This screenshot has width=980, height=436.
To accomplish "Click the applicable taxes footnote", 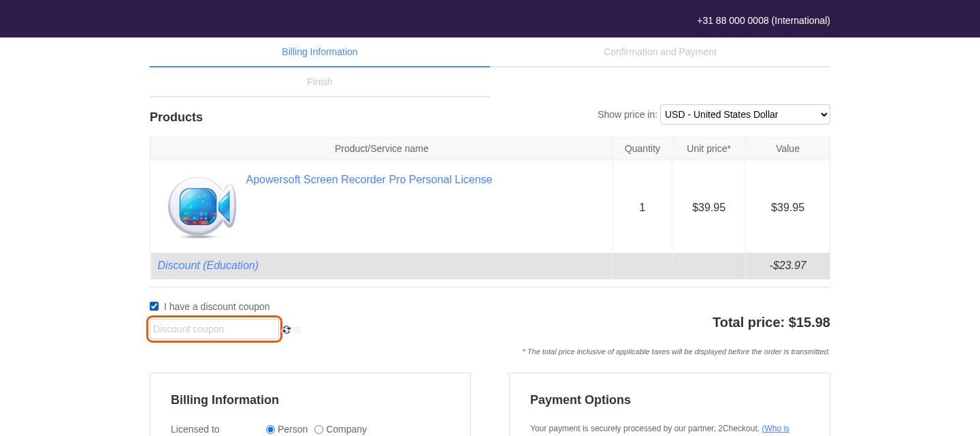I will tap(676, 352).
